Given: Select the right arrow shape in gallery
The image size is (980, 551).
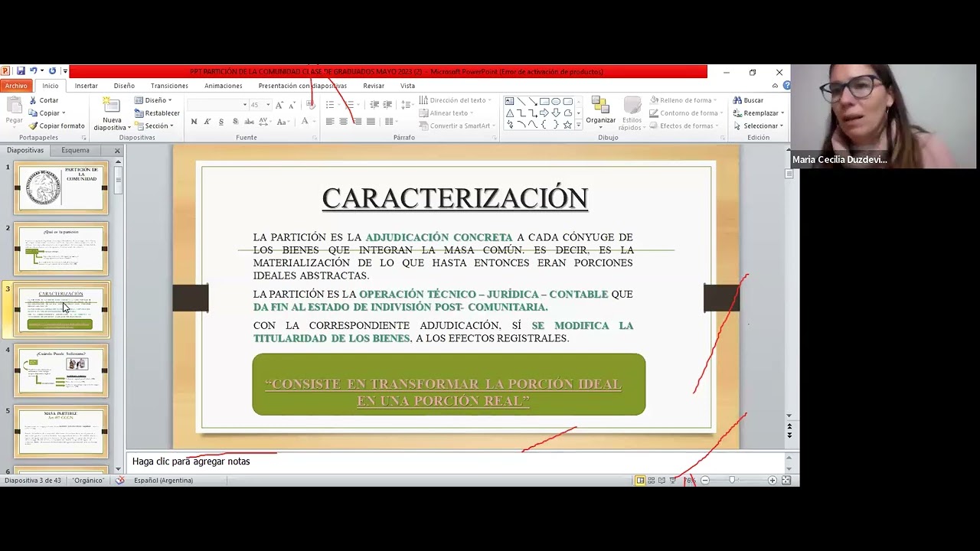Looking at the screenshot, I should pos(544,113).
